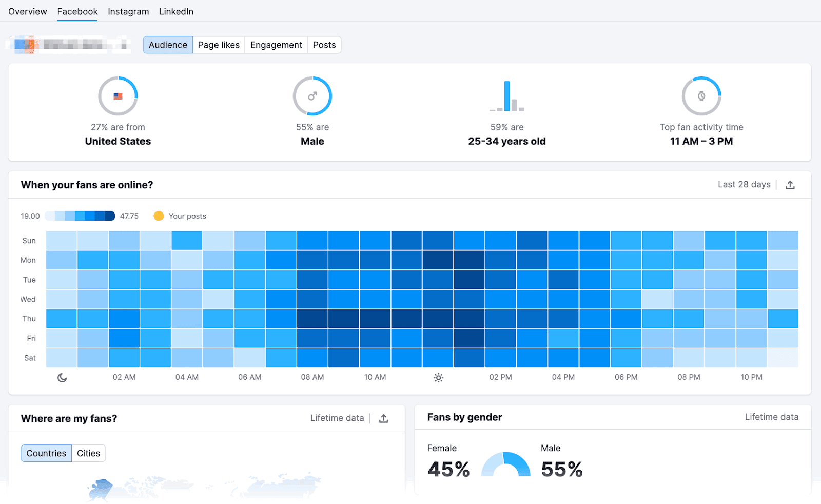Select the Countries toggle
This screenshot has width=821, height=504.
(46, 453)
